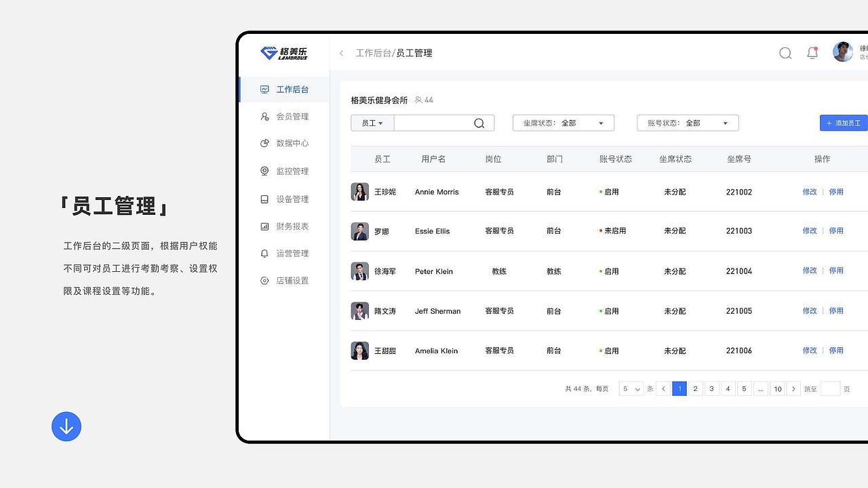Expand the 账号状态 filter dropdown

point(687,123)
